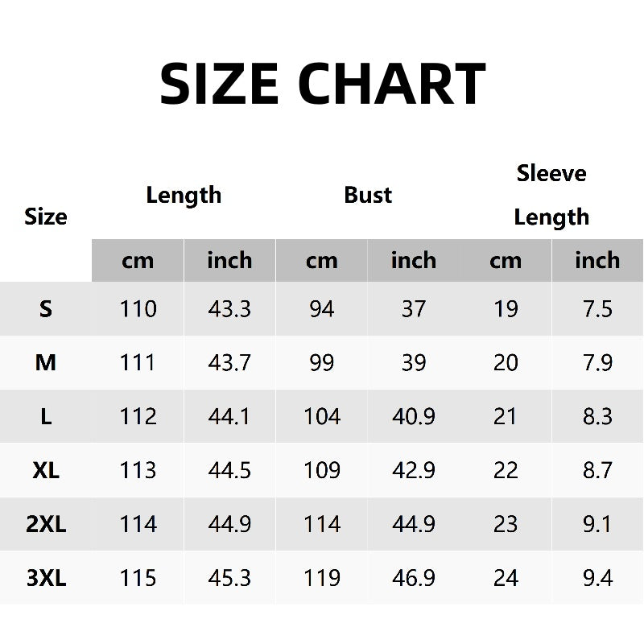Click the cm subheader under Length

tap(138, 261)
